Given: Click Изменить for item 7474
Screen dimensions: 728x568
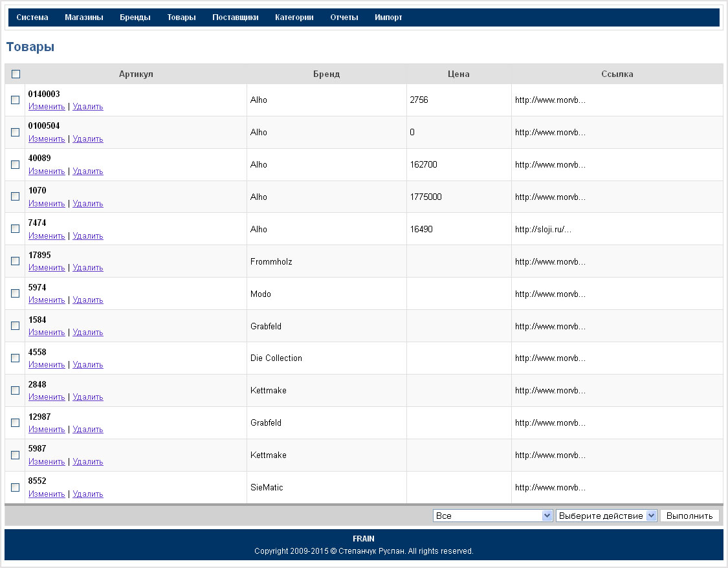Looking at the screenshot, I should point(47,235).
